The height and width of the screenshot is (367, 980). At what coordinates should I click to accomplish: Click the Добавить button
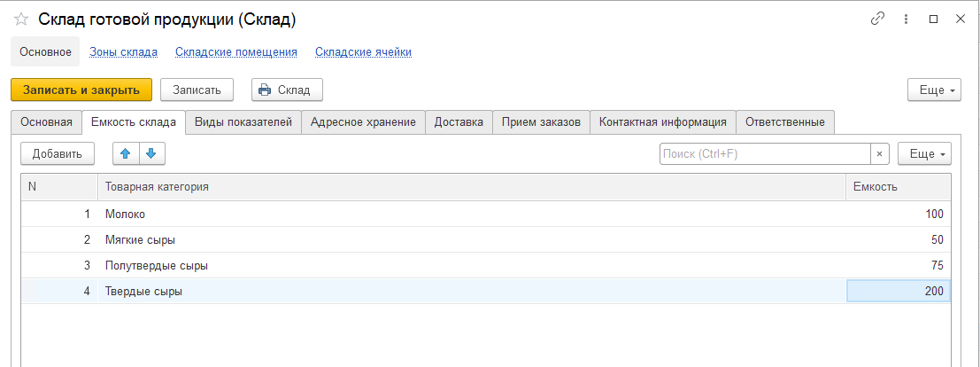pos(58,153)
